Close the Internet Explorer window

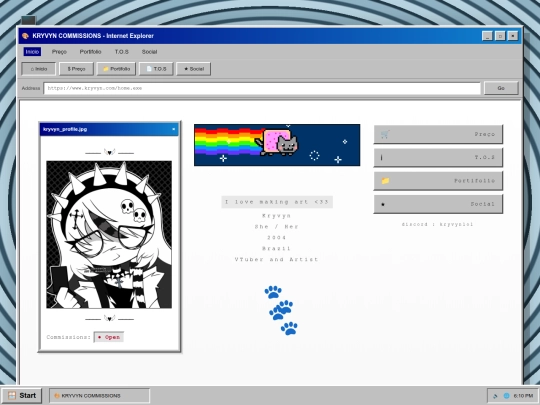point(513,36)
